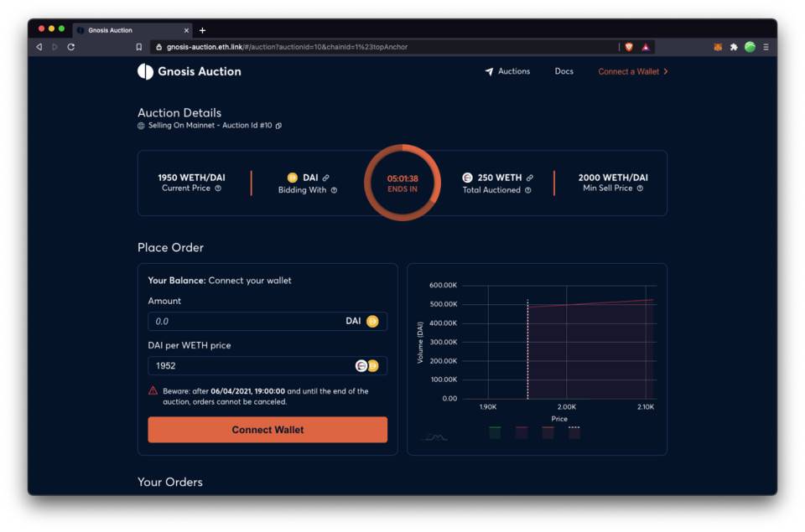This screenshot has height=532, width=805.
Task: Open DAI token external link icon
Action: coord(325,178)
